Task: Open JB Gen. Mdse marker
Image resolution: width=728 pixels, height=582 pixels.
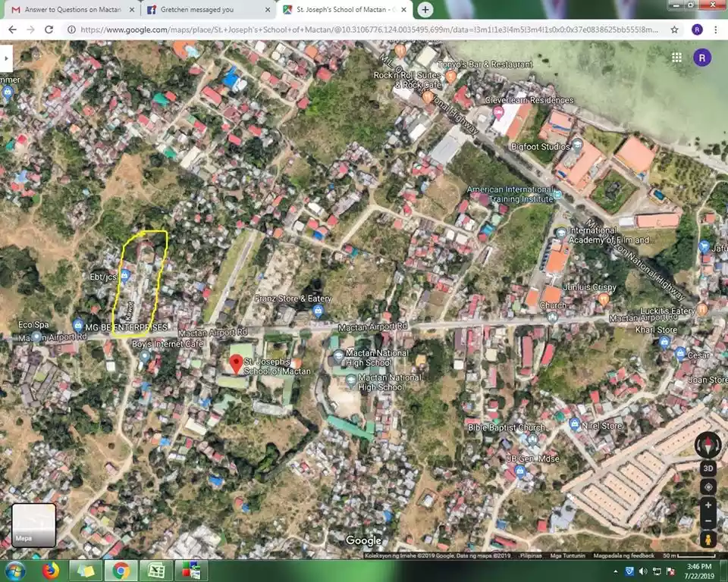Action: click(520, 471)
